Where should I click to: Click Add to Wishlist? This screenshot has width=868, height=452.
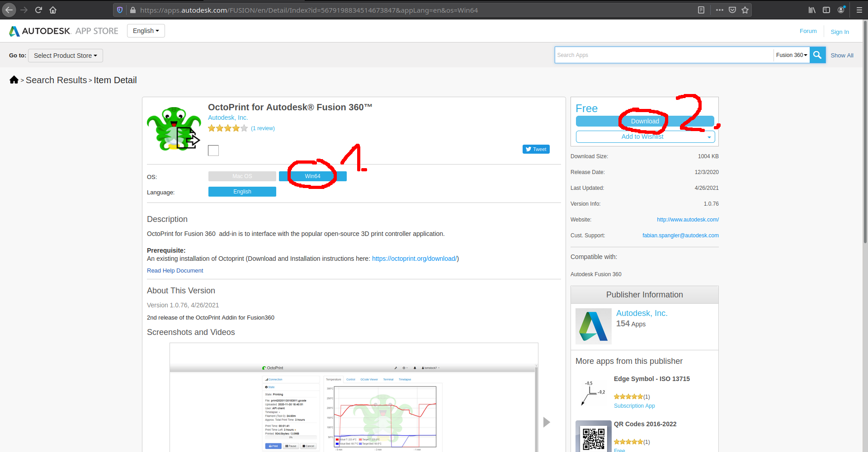[x=642, y=137]
